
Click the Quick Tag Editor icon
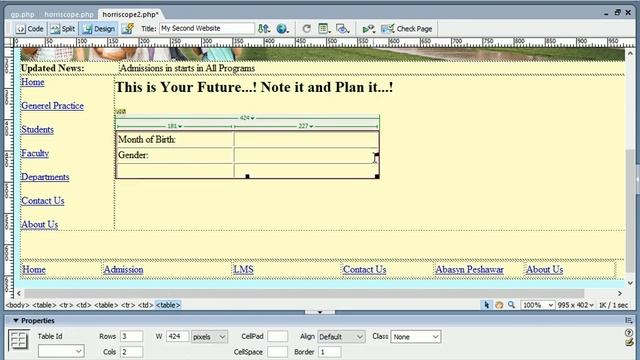(629, 342)
